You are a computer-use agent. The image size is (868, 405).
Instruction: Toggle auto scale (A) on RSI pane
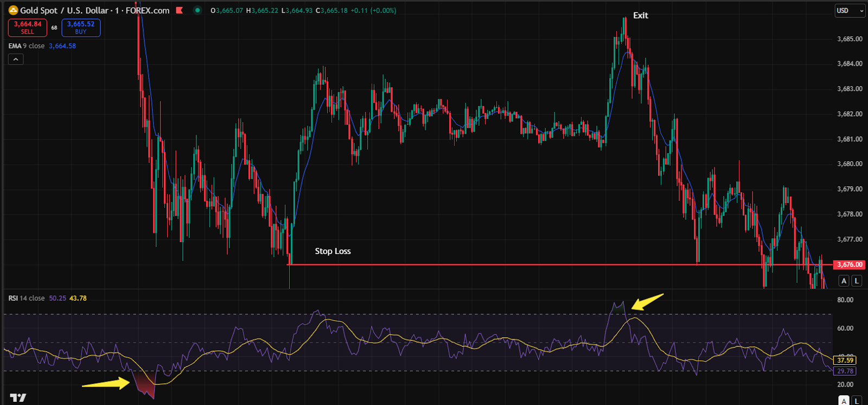click(844, 401)
